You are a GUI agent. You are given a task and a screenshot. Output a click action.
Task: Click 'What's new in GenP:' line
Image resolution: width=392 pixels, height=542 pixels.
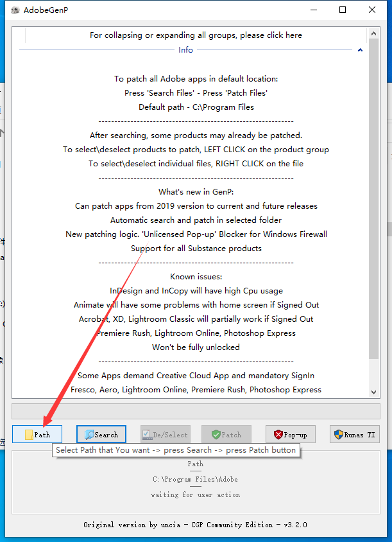coord(196,192)
